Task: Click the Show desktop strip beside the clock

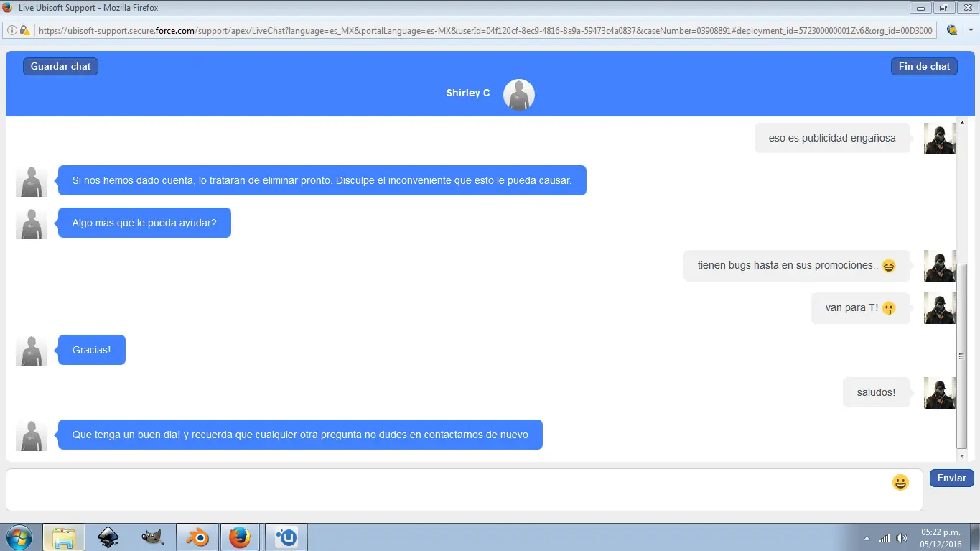Action: click(x=975, y=537)
